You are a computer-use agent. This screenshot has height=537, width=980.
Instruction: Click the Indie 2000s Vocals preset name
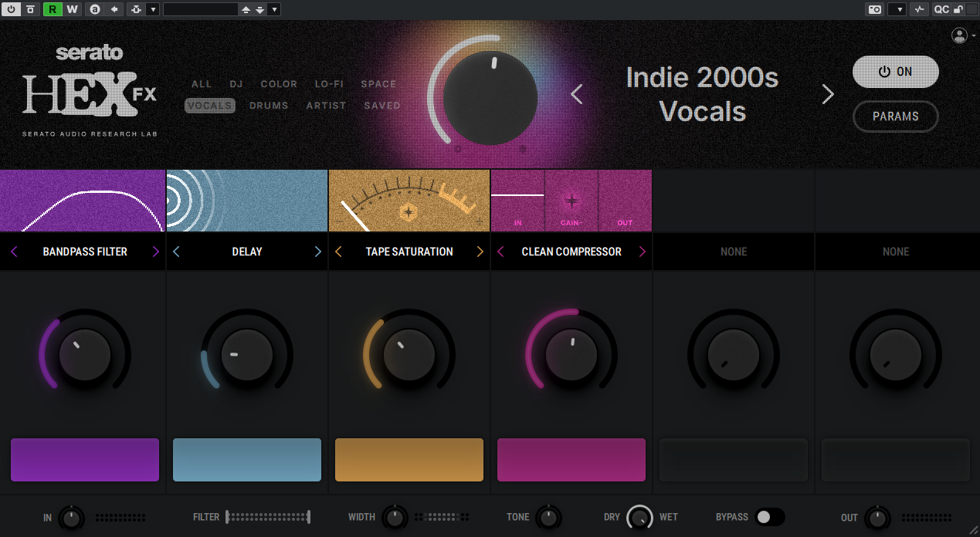pyautogui.click(x=702, y=94)
